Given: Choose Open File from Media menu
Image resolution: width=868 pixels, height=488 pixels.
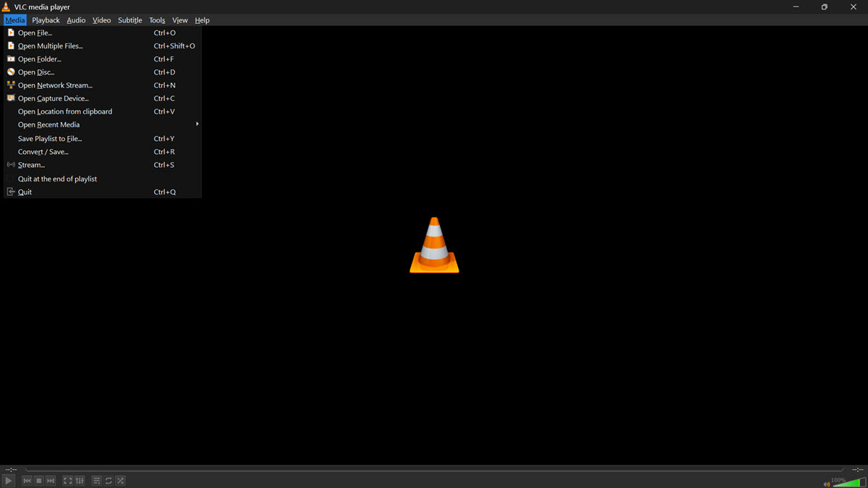Looking at the screenshot, I should [x=102, y=33].
